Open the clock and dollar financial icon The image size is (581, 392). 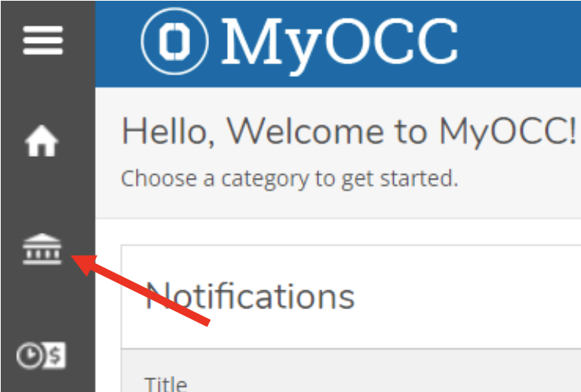[42, 356]
